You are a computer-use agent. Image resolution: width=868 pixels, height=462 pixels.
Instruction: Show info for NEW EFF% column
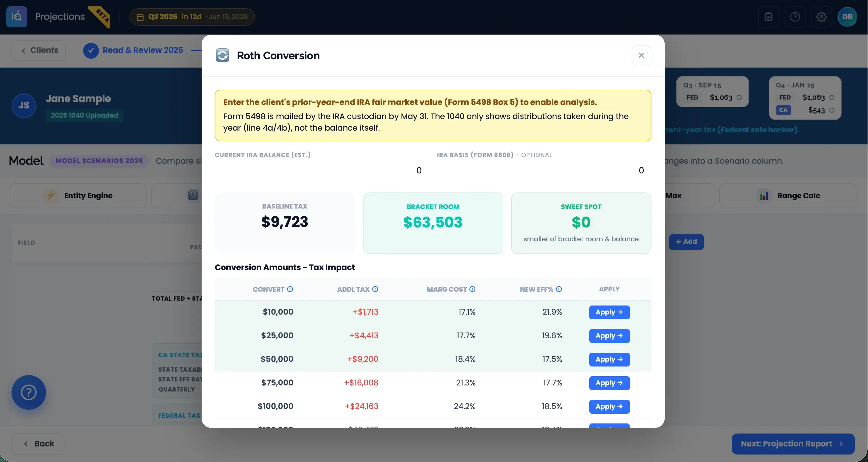tap(559, 289)
